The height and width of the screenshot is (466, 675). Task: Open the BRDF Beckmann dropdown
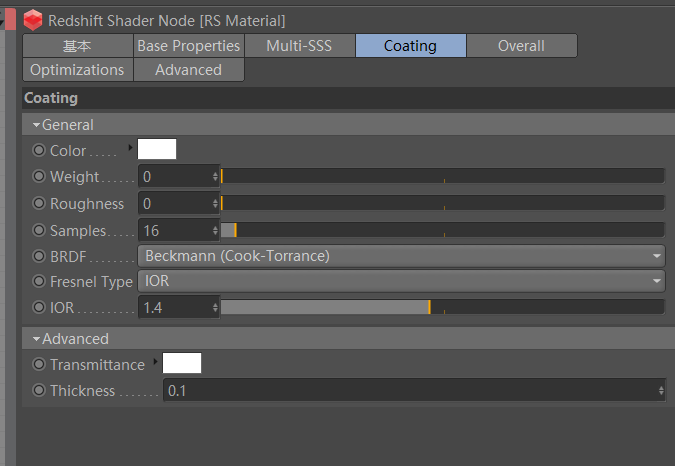click(402, 256)
